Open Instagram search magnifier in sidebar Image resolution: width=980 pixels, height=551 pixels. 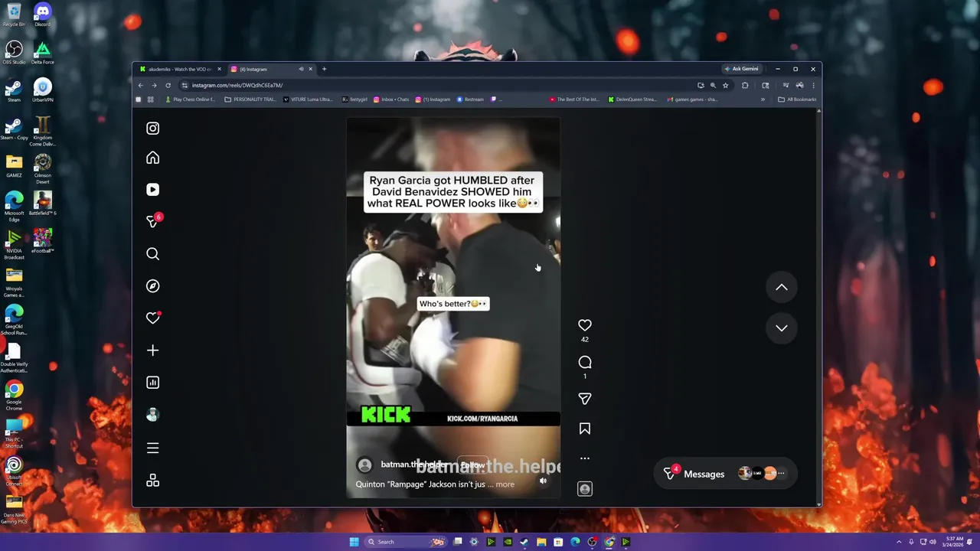(152, 254)
